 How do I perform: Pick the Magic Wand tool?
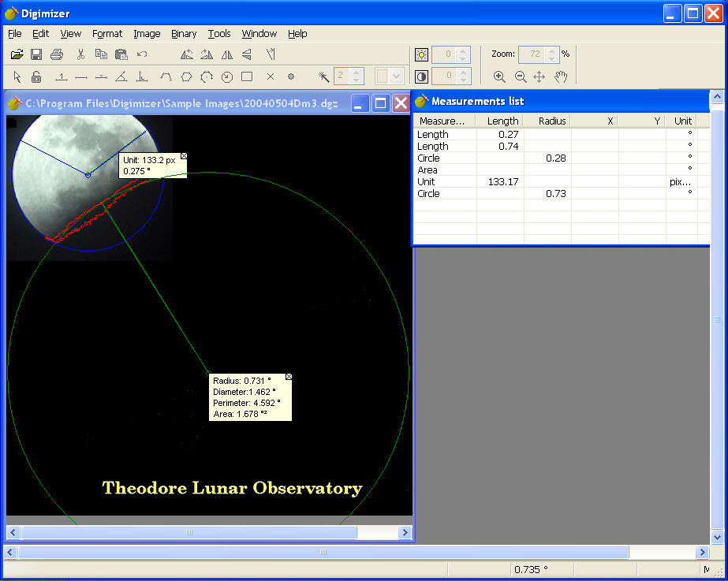(x=323, y=76)
